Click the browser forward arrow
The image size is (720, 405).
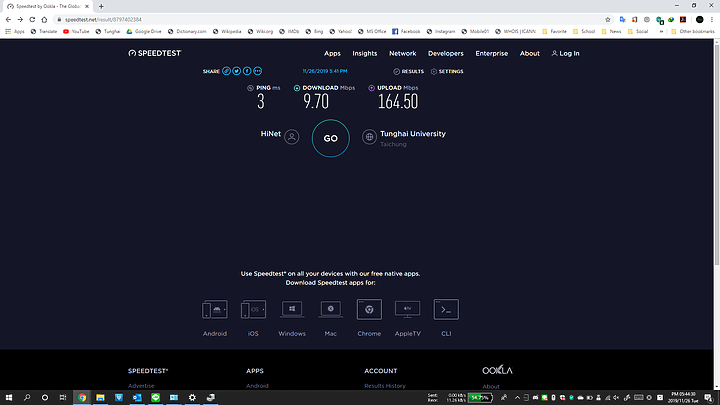pyautogui.click(x=20, y=20)
